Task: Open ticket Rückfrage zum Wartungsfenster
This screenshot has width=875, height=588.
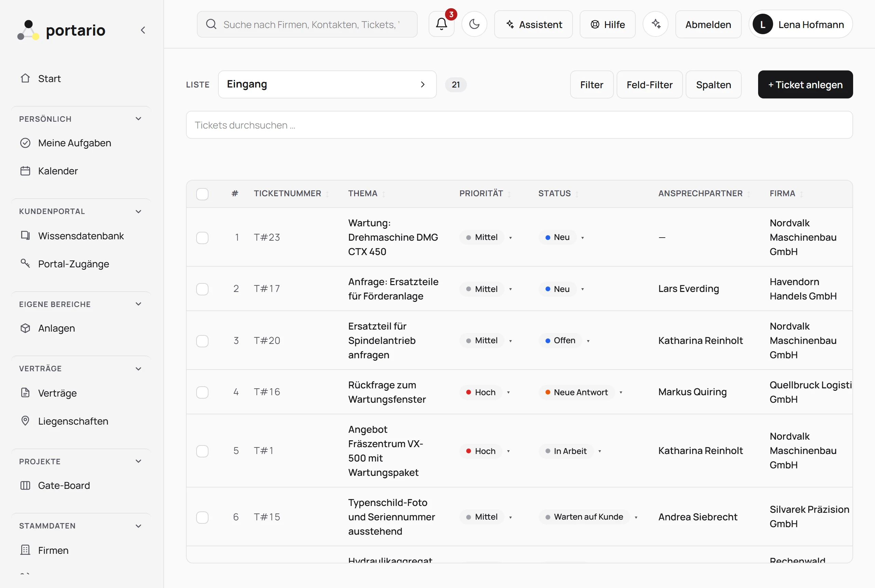Action: click(387, 392)
